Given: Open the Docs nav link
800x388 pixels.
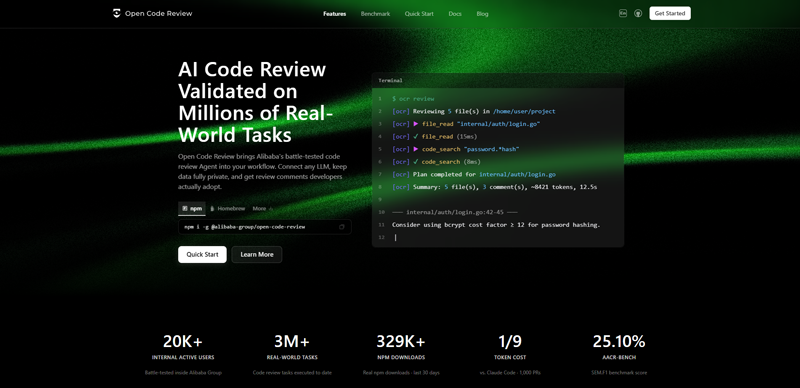Looking at the screenshot, I should click(x=455, y=14).
